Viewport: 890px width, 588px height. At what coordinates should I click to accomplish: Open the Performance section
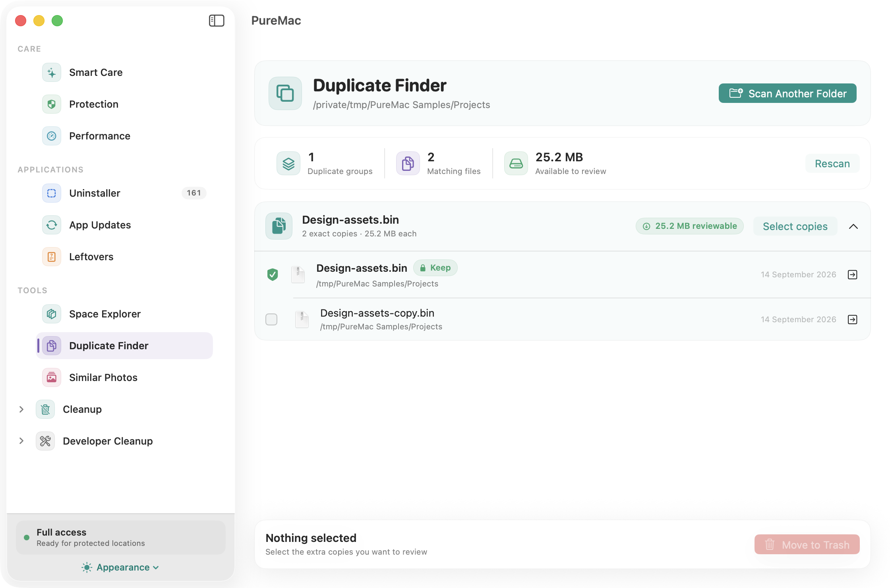tap(124, 136)
